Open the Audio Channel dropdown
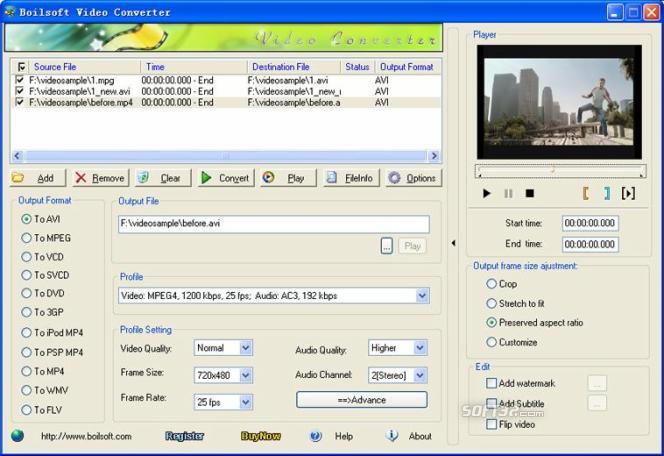The height and width of the screenshot is (456, 664). coord(420,375)
